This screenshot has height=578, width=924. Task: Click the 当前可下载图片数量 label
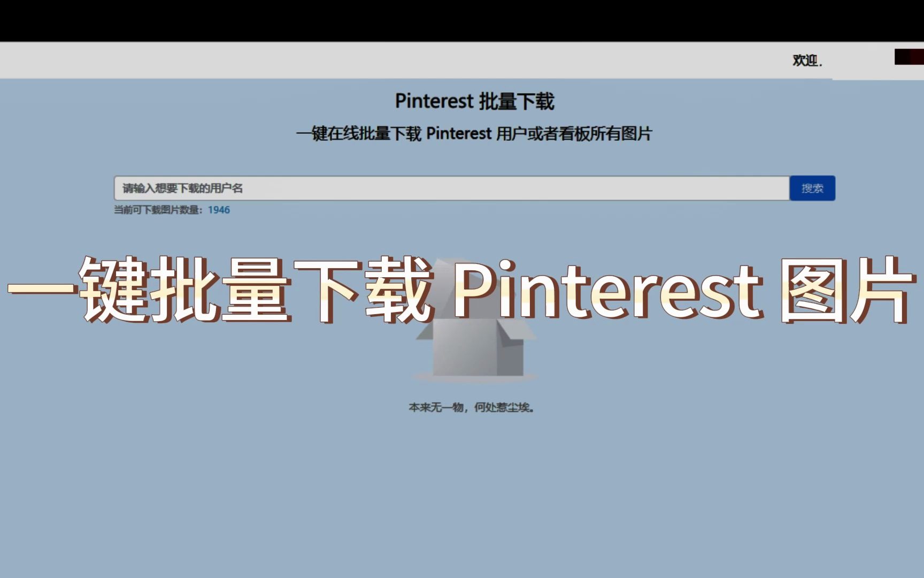click(158, 210)
